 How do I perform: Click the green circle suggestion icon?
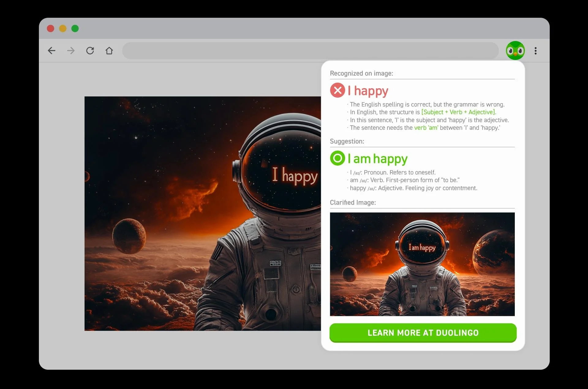[337, 158]
